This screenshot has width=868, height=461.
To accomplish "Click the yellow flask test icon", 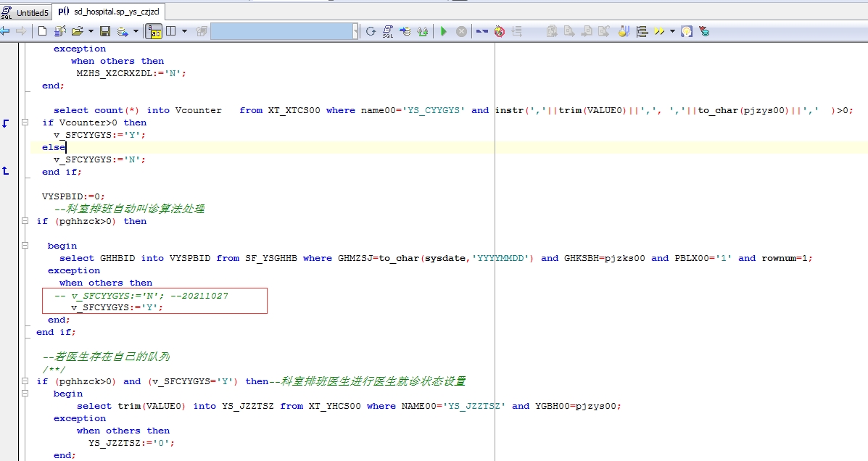I will [x=624, y=32].
